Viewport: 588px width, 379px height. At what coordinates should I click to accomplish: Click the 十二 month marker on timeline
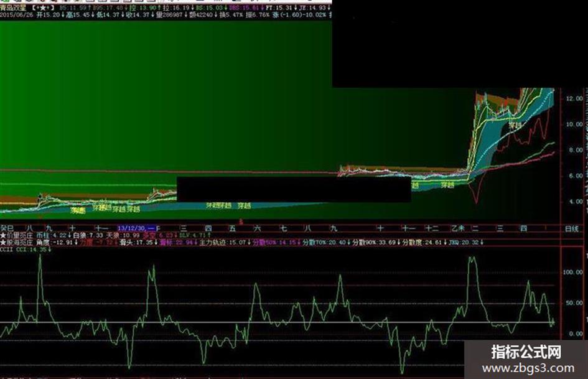pos(432,228)
